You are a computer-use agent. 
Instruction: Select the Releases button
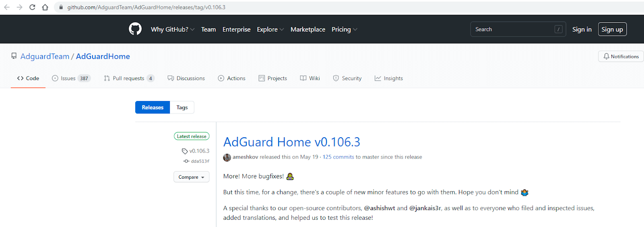click(x=153, y=107)
